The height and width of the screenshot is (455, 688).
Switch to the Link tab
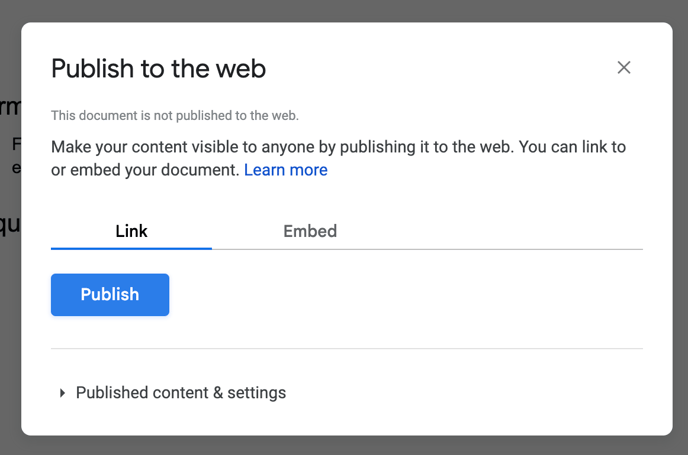(x=131, y=231)
